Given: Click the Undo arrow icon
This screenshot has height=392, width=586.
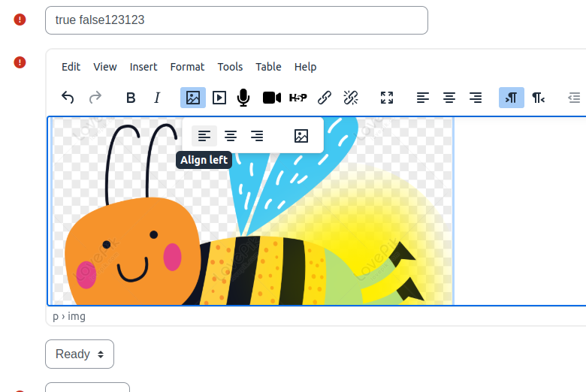Looking at the screenshot, I should (68, 98).
